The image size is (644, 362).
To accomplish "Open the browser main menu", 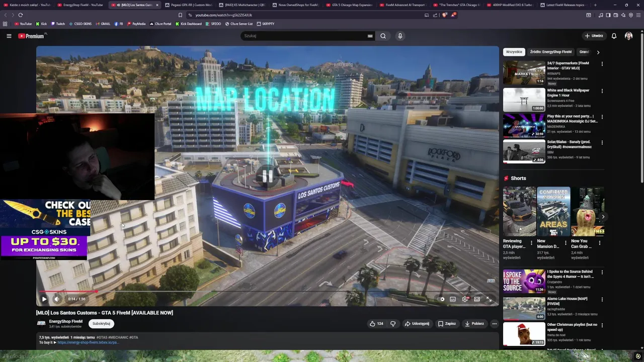I will click(x=638, y=15).
